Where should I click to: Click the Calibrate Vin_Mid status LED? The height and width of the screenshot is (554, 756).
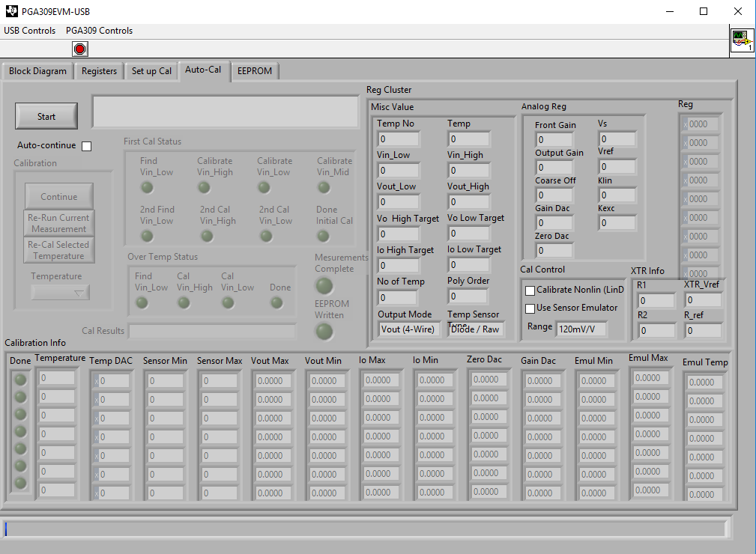click(324, 187)
